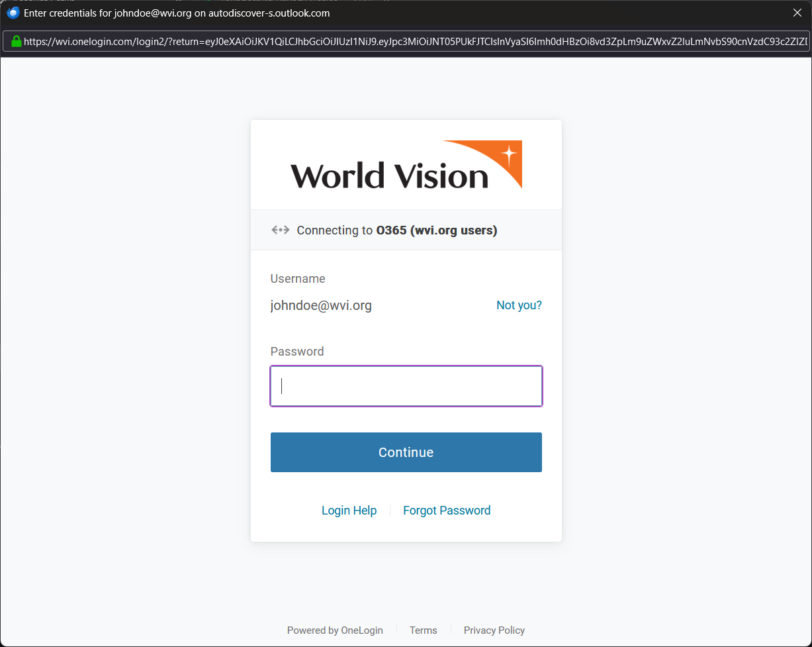The image size is (812, 647).
Task: Click the Powered by OneLogin link
Action: pyautogui.click(x=335, y=630)
